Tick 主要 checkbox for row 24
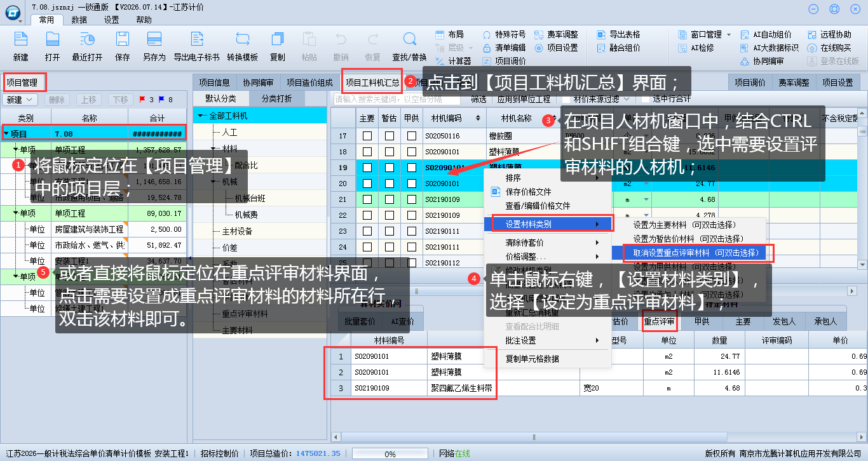The width and height of the screenshot is (868, 461). coord(367,247)
